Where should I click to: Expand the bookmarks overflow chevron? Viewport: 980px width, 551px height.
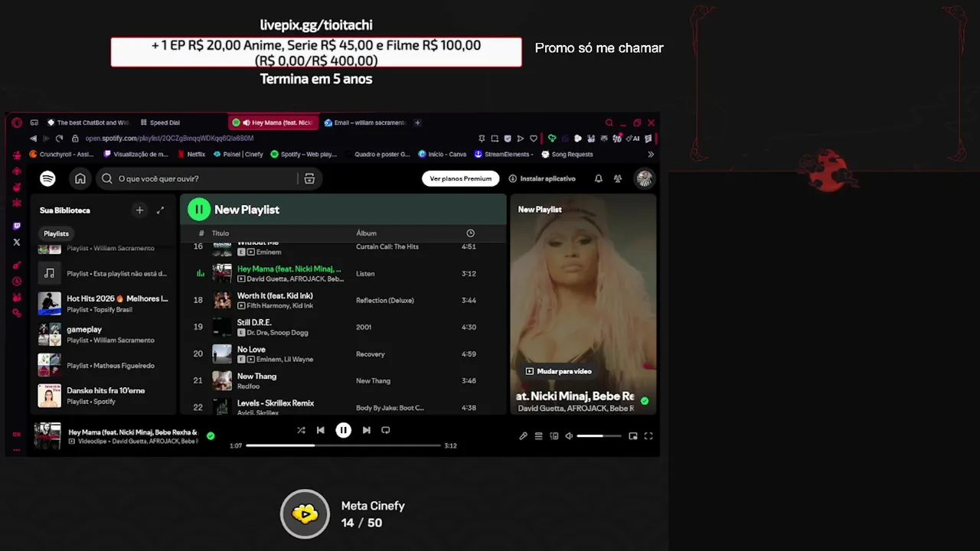point(651,154)
